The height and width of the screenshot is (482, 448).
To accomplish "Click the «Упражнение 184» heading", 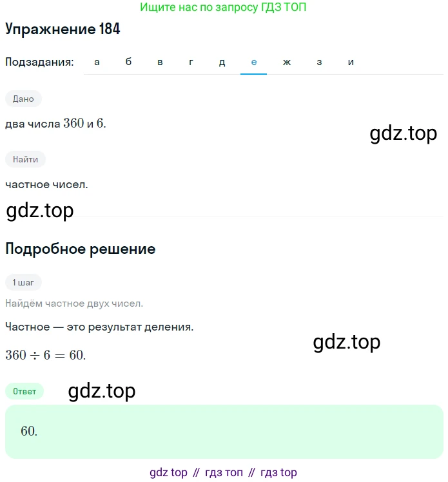I will point(63,29).
